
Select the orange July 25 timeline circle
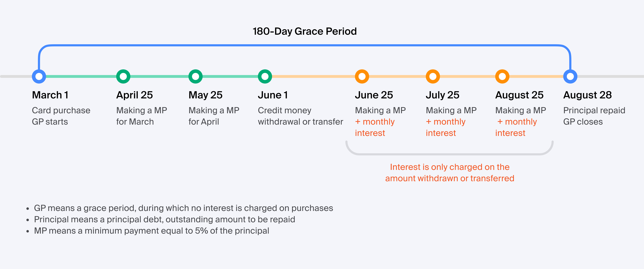433,76
